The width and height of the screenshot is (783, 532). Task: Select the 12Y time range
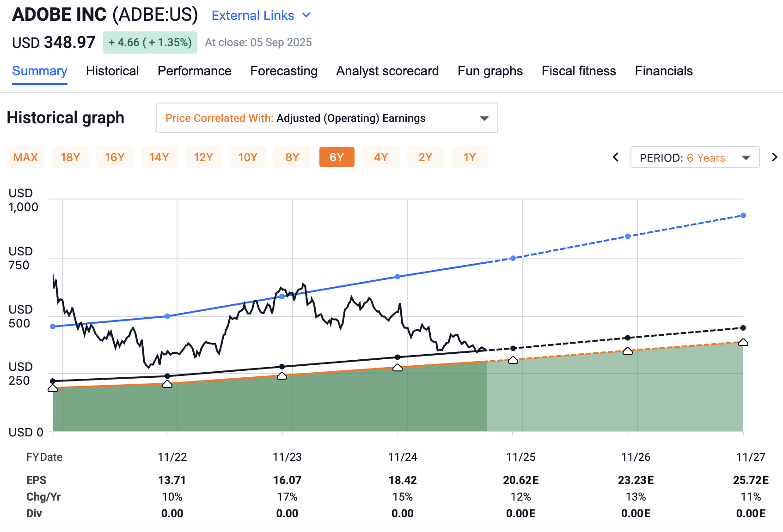(x=203, y=157)
